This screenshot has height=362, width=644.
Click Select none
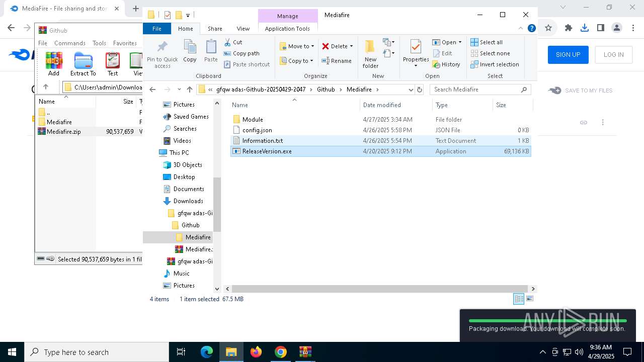click(x=490, y=53)
